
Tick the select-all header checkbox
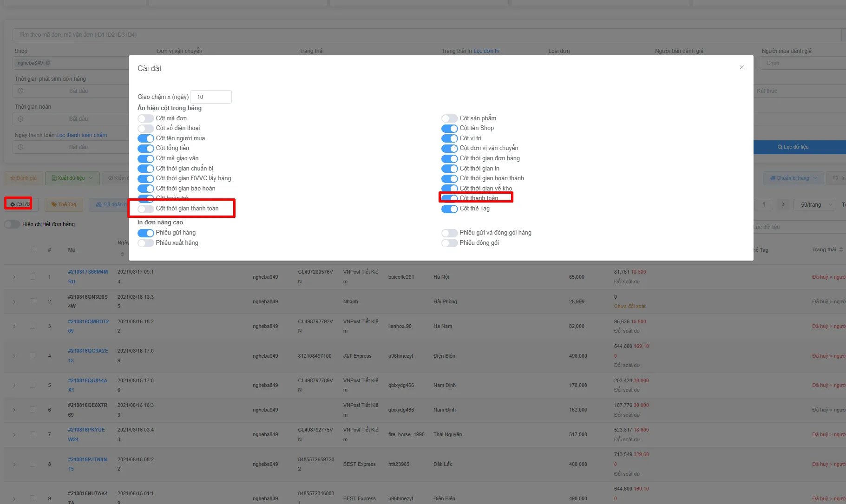33,249
